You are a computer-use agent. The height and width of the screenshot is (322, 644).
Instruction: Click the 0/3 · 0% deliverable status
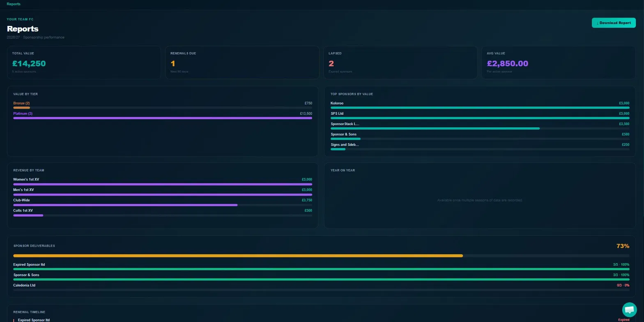coord(623,285)
